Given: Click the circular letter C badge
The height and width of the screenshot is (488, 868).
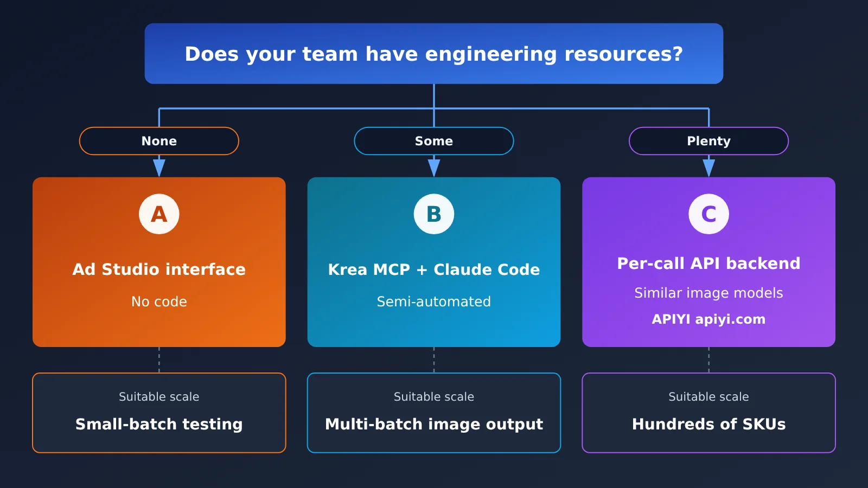Looking at the screenshot, I should 709,214.
